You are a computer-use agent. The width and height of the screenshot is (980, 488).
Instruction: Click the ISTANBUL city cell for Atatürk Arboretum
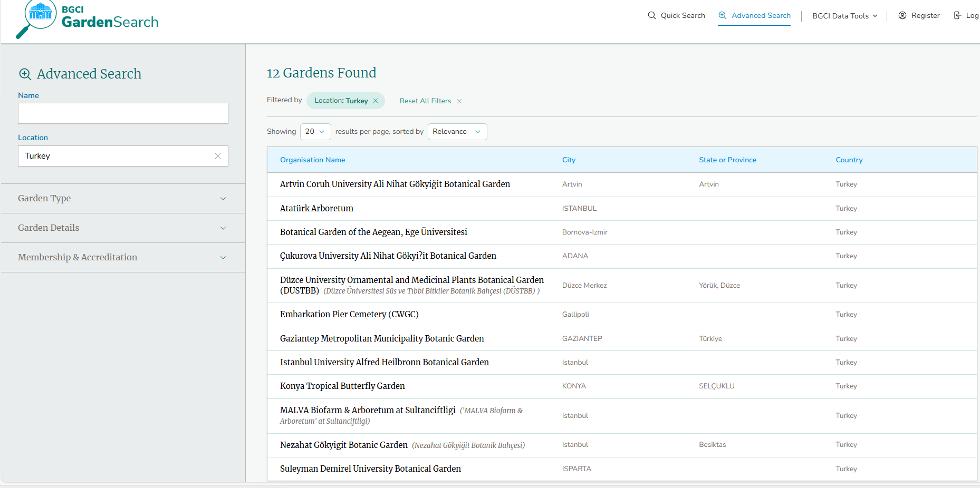tap(579, 208)
